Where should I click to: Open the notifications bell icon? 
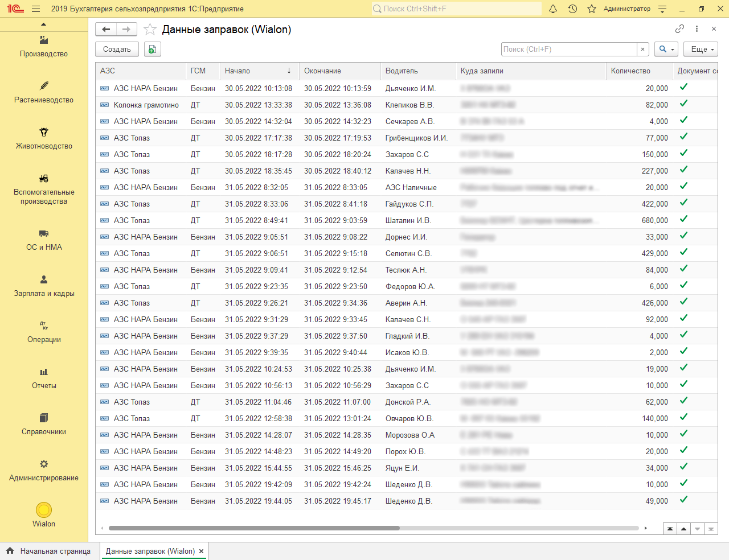coord(553,9)
